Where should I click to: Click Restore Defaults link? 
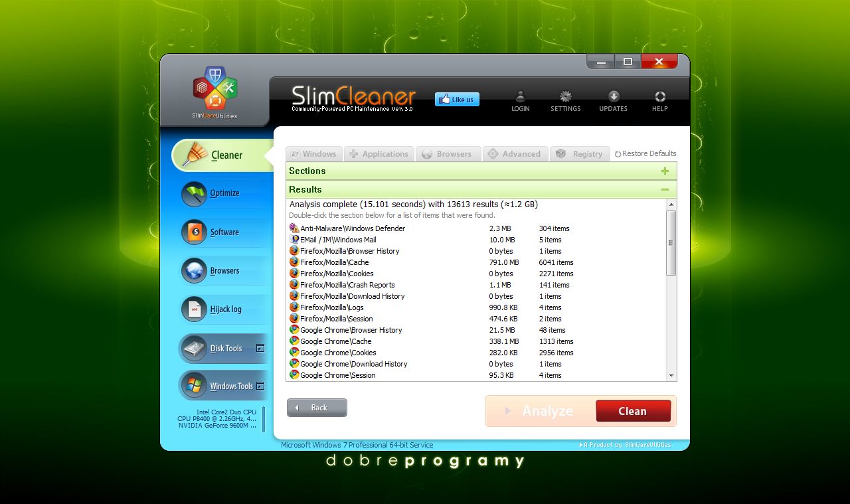645,153
